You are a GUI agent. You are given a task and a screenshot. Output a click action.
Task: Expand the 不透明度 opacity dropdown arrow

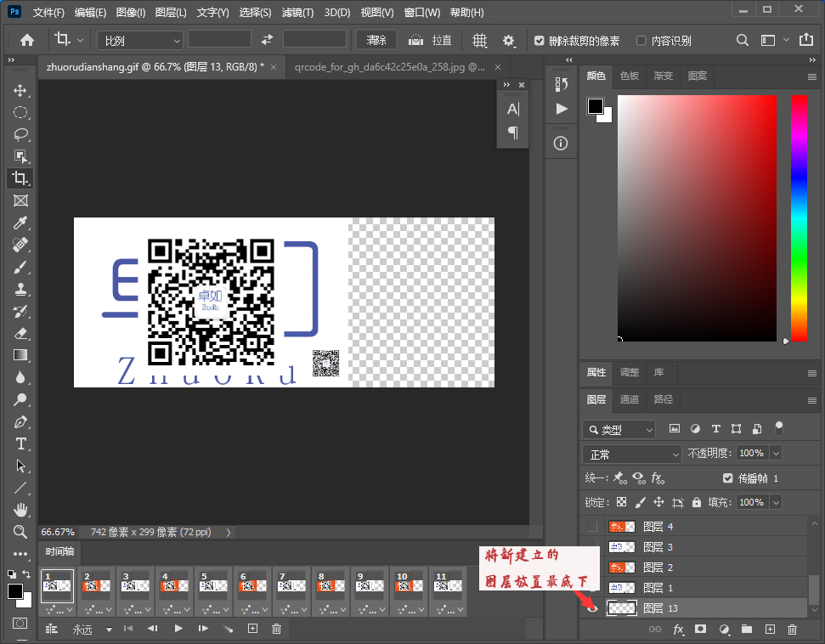pos(775,454)
